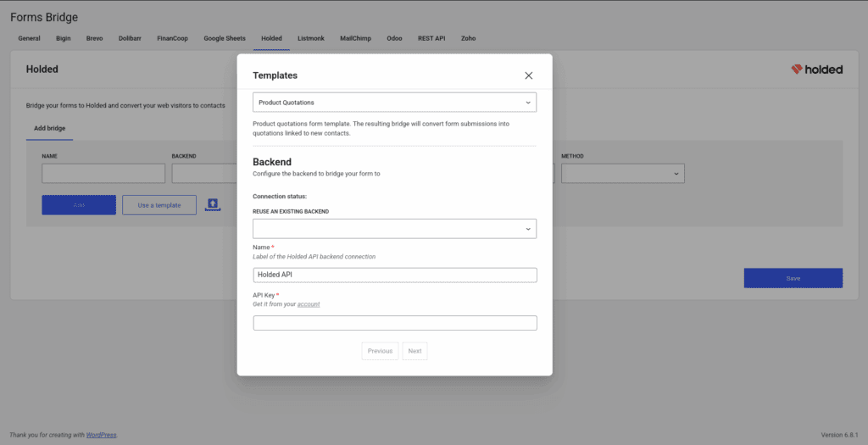Viewport: 868px width, 445px height.
Task: Click the blue Add button
Action: (x=79, y=205)
